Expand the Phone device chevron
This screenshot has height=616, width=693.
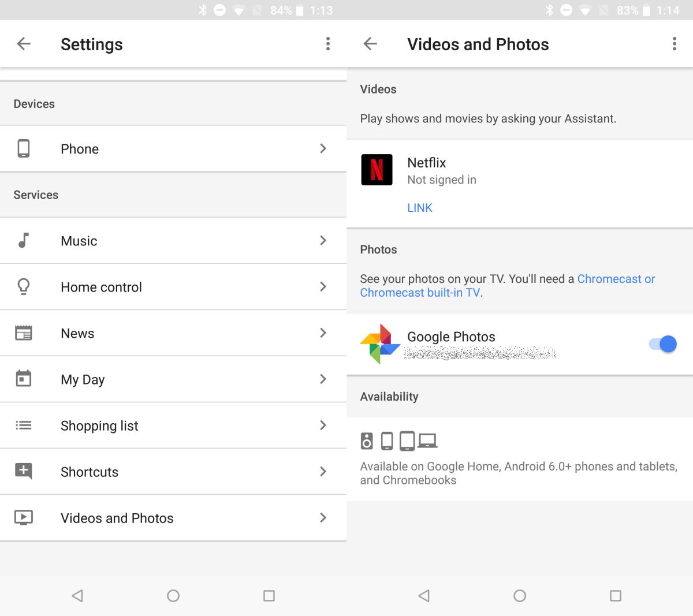tap(323, 148)
